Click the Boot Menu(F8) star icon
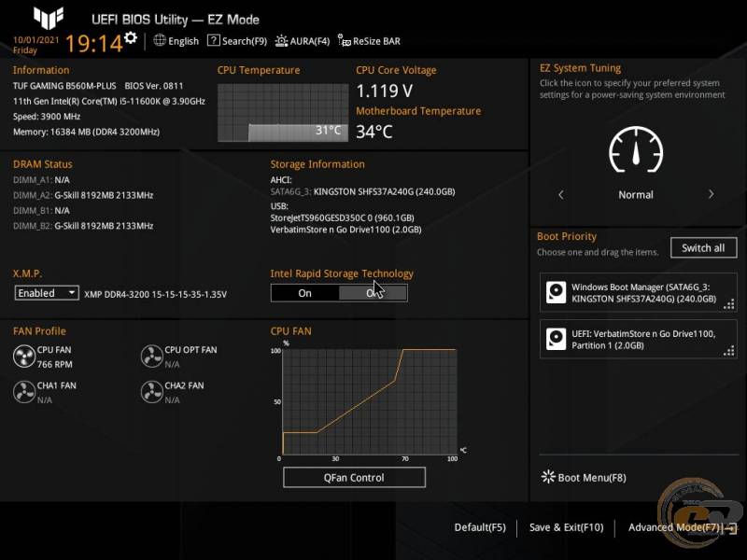747x560 pixels. pos(548,477)
